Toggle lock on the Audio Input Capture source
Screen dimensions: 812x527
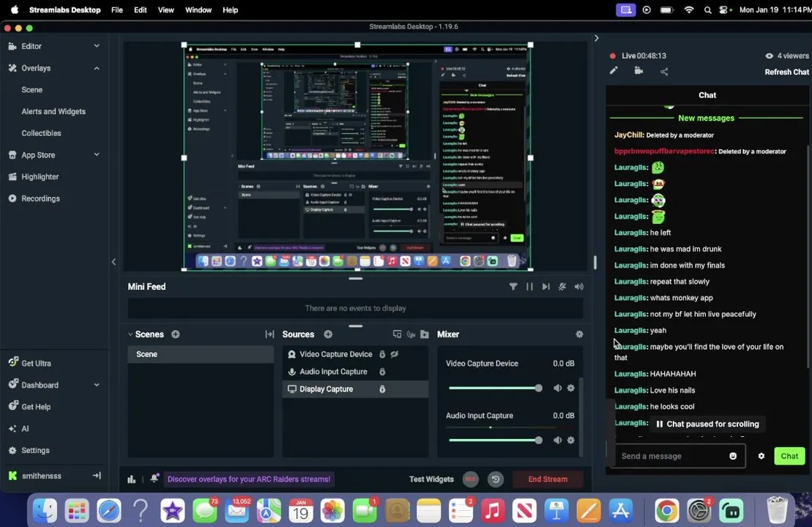[x=382, y=371]
